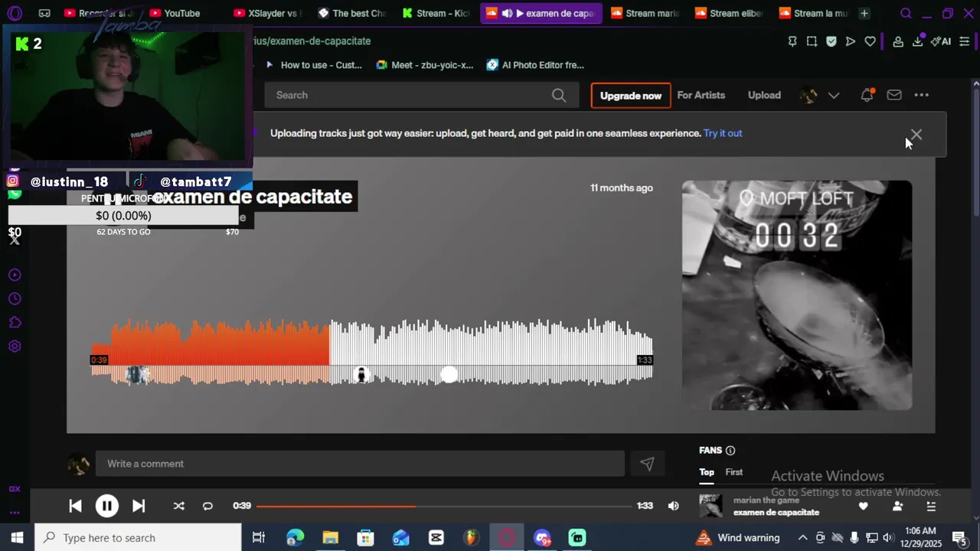Open How to use - Cust bookmark

(314, 65)
